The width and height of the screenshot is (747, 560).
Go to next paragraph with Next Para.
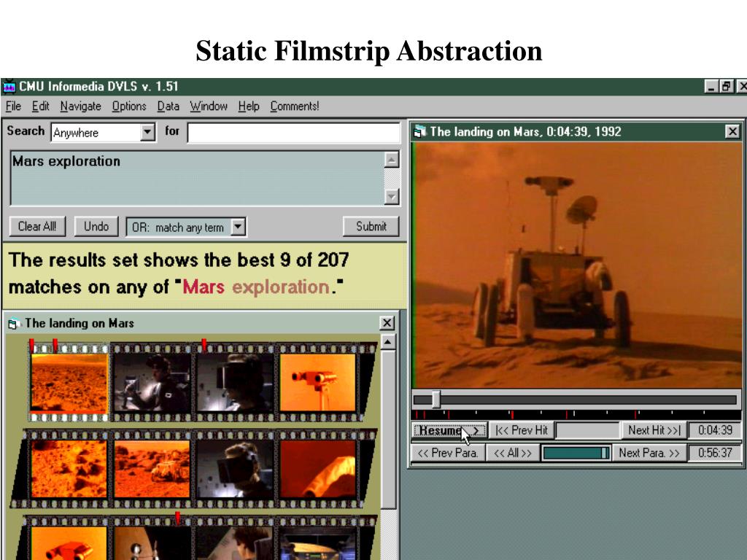[x=649, y=453]
